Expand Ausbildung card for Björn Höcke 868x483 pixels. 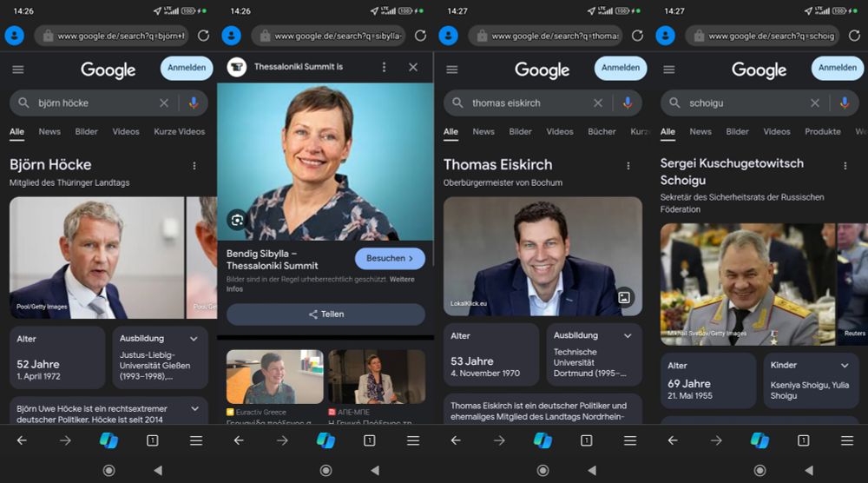(194, 339)
